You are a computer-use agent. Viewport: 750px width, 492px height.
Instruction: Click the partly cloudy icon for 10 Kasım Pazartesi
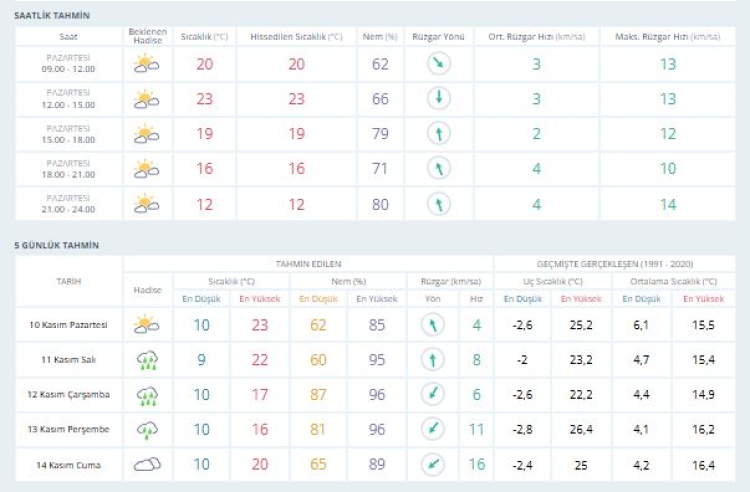coord(147,324)
